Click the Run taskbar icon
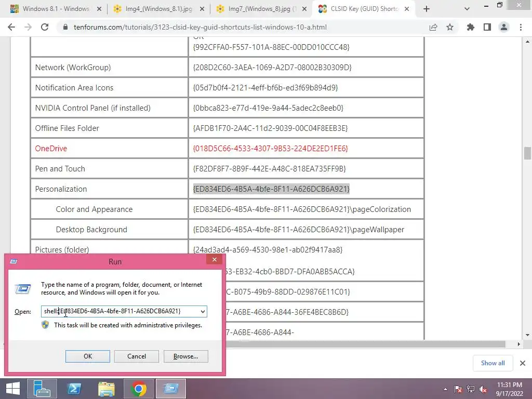The width and height of the screenshot is (532, 399). coord(170,389)
